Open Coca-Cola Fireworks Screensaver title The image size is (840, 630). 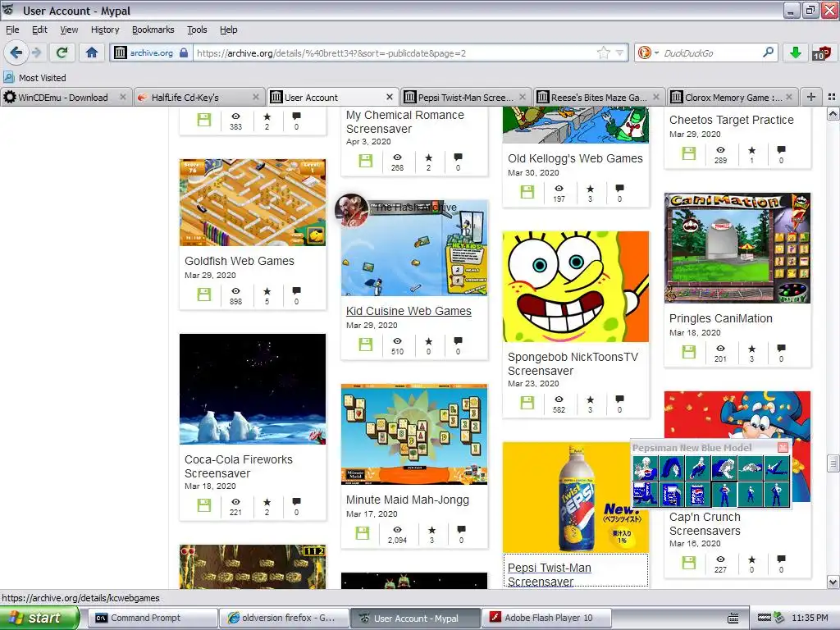click(x=239, y=466)
